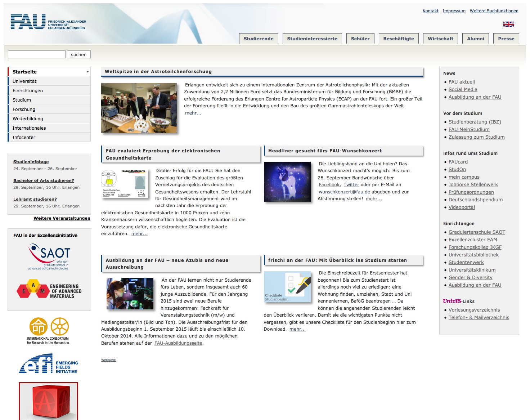This screenshot has width=530, height=420.
Task: Click the suchen button
Action: (x=78, y=54)
